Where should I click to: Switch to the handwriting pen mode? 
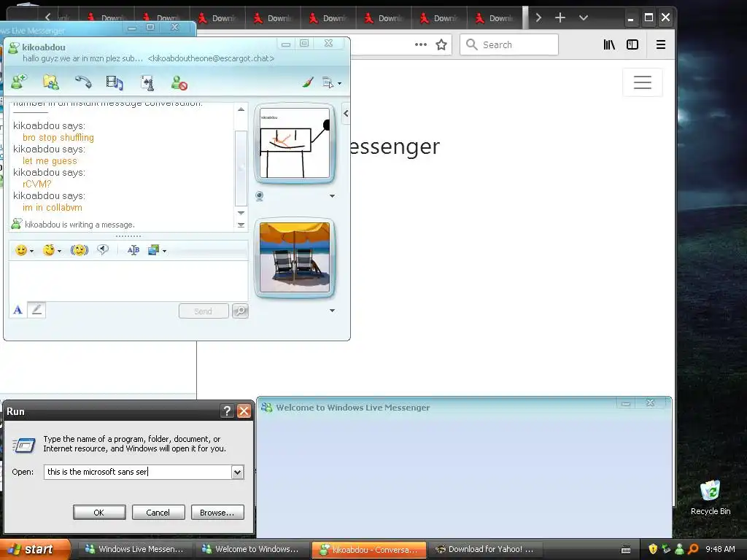36,310
